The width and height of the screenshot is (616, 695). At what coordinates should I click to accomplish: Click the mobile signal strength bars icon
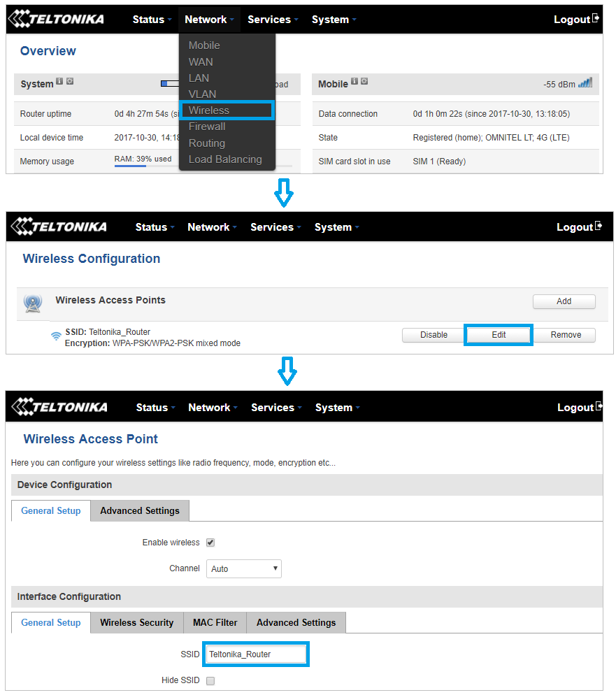pyautogui.click(x=585, y=83)
